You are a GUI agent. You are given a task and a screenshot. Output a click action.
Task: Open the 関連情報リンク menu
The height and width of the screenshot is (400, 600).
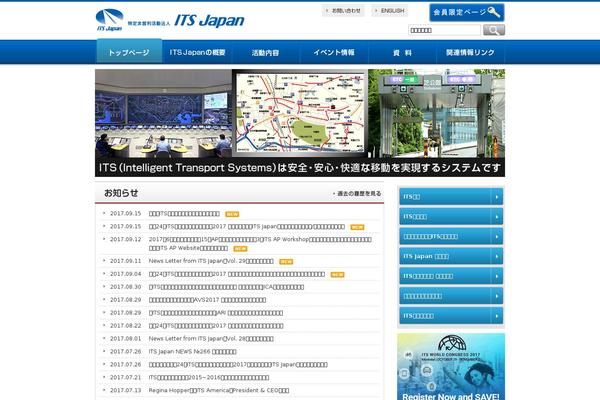click(470, 52)
